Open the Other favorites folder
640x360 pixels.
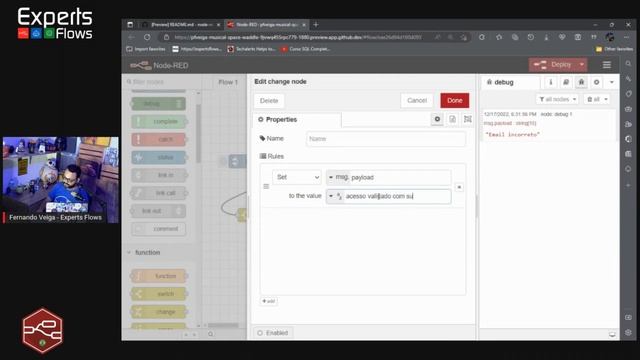click(614, 49)
